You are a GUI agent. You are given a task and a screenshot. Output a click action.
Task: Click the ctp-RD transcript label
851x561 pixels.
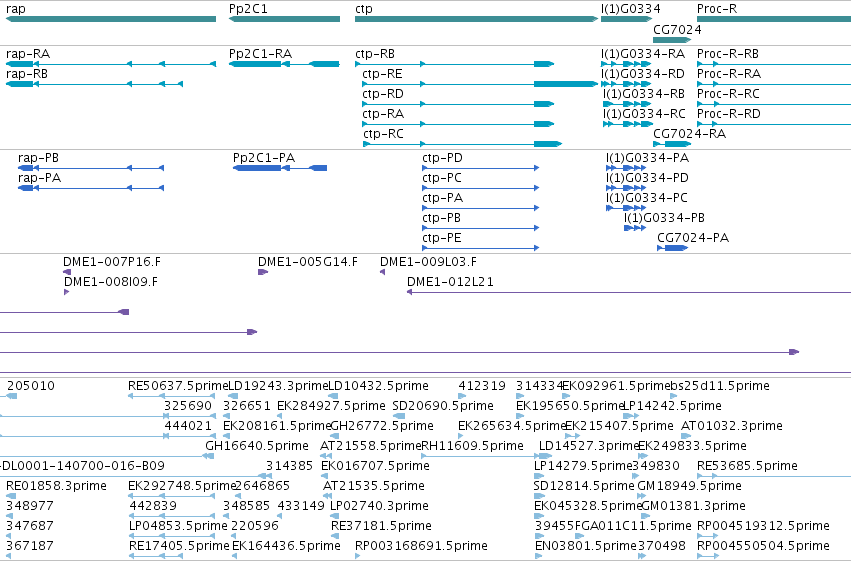(x=383, y=94)
